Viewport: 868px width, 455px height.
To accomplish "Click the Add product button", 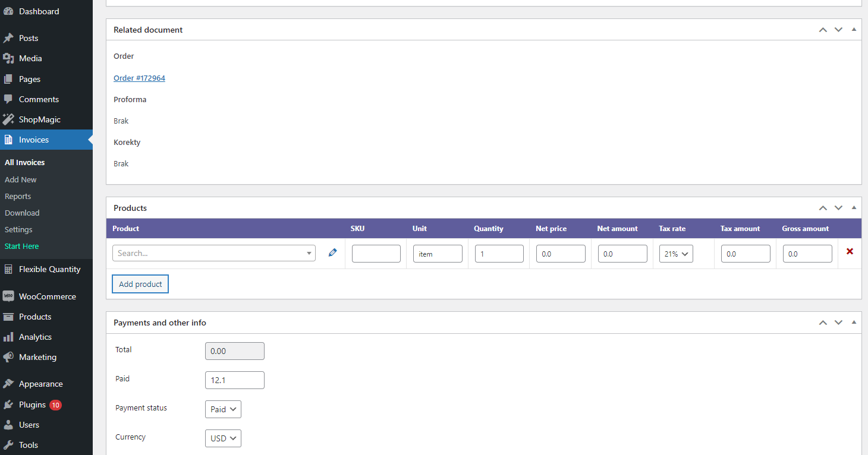I will click(140, 284).
